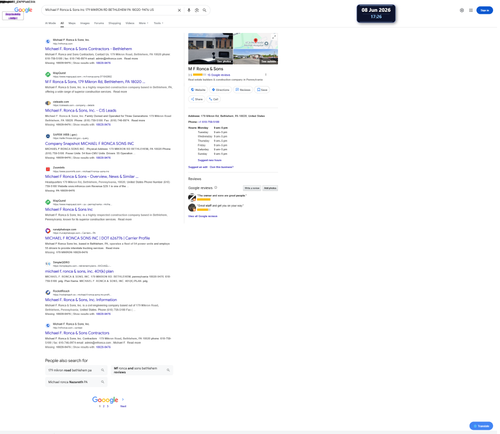
Task: Open the Google apps grid icon
Action: (471, 10)
